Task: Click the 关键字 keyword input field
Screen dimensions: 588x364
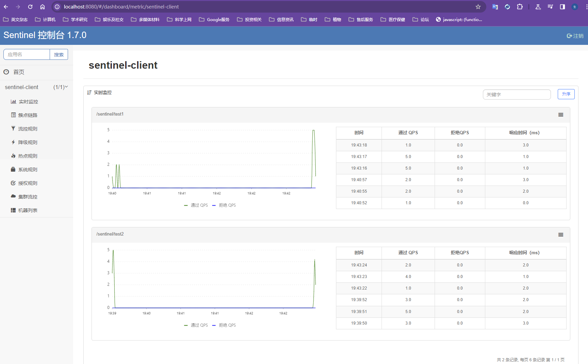Action: pos(516,94)
